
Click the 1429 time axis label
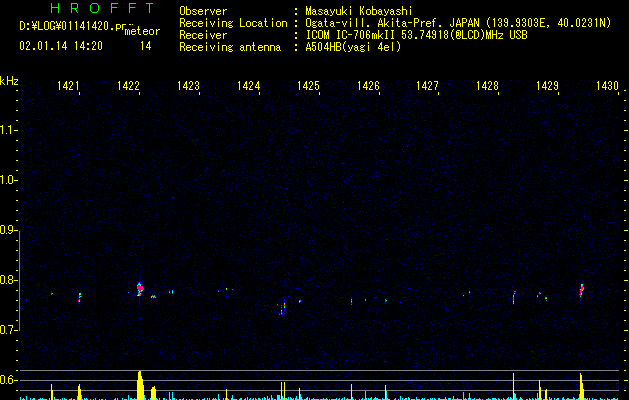[547, 85]
